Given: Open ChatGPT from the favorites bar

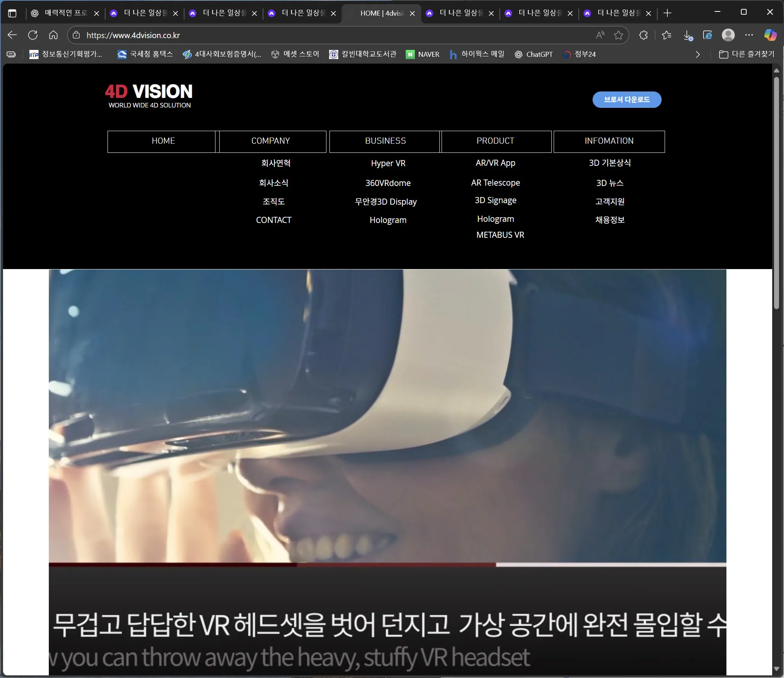Looking at the screenshot, I should pos(534,54).
